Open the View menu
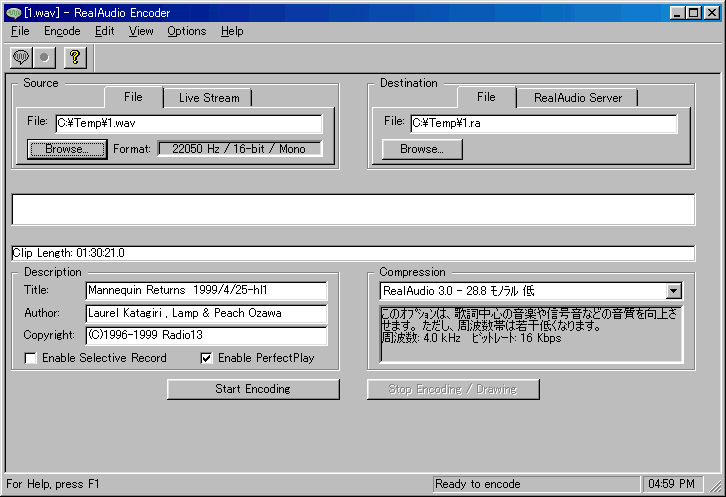Screen dimensions: 726x497 point(141,31)
